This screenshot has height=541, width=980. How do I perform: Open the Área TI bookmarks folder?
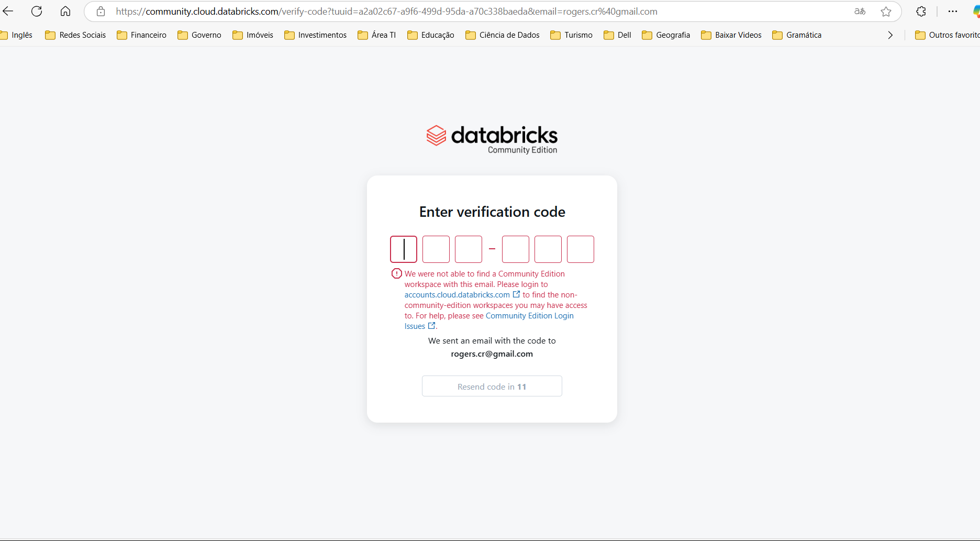click(x=377, y=35)
